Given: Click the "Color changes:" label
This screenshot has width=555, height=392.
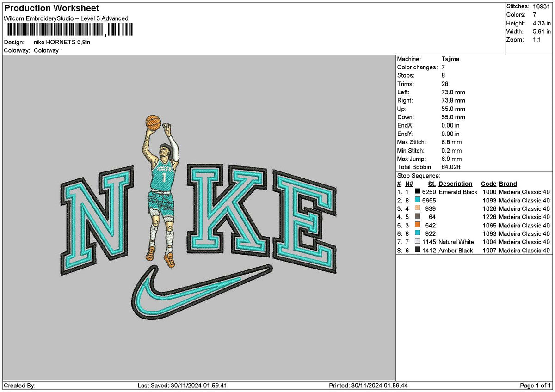Looking at the screenshot, I should click(x=417, y=67).
